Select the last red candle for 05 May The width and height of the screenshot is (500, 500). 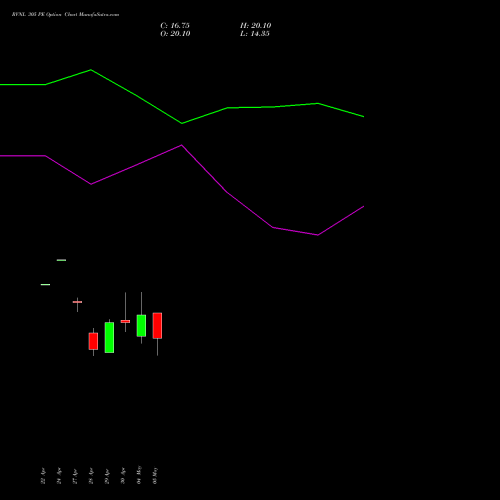pyautogui.click(x=157, y=326)
